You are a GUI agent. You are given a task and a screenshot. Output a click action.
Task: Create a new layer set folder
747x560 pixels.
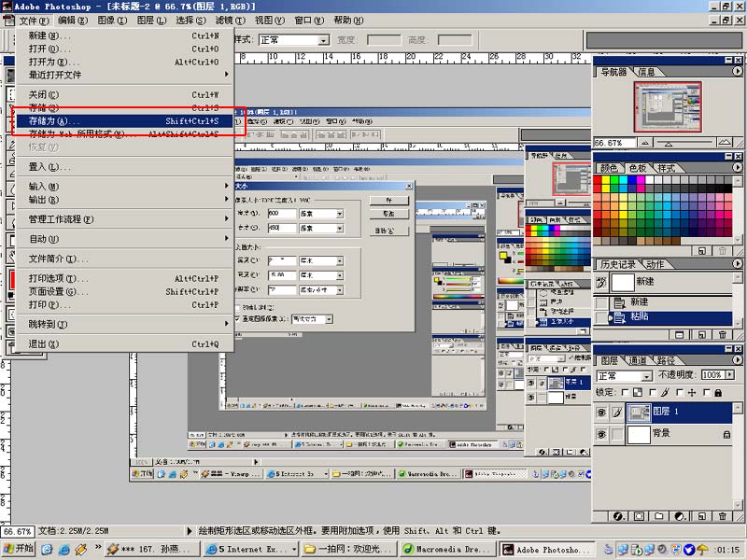pos(659,516)
